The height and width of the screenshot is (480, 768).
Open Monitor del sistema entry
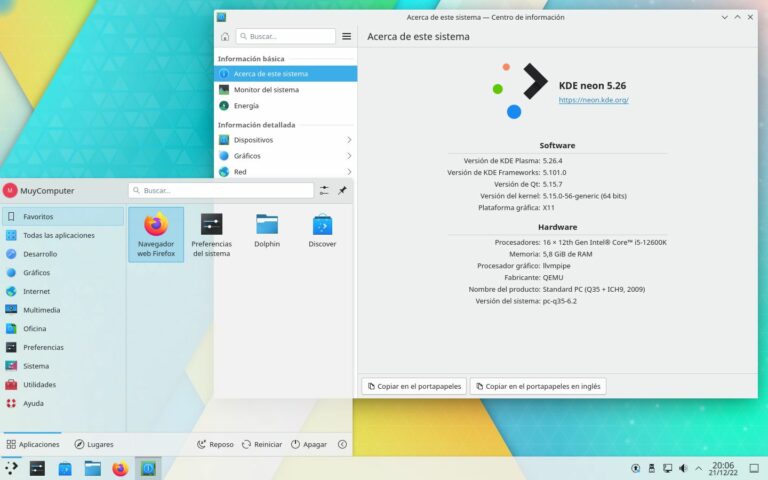[x=286, y=90]
